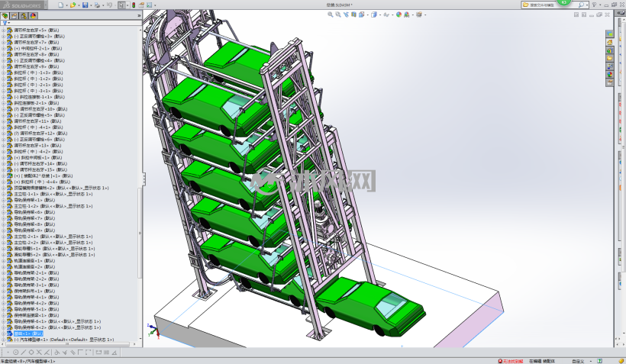This screenshot has height=364, width=626.
Task: Click the feature tree vertical scrollbar
Action: point(140,233)
